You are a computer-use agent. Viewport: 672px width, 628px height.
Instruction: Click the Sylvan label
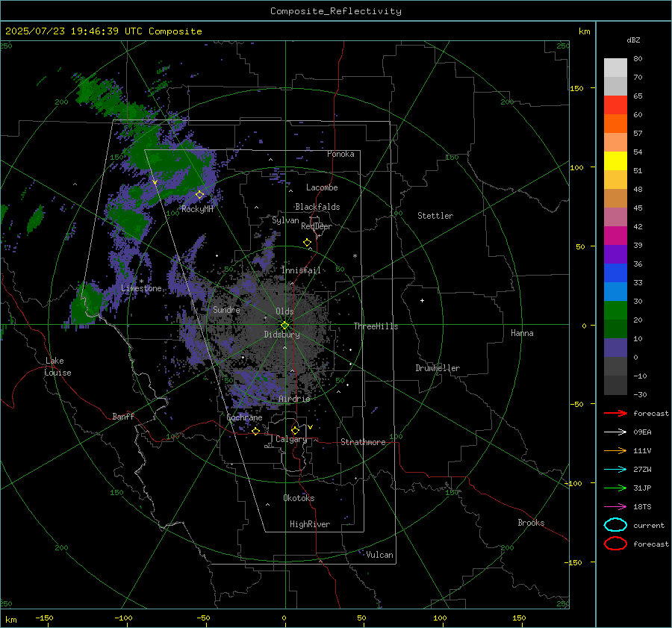pyautogui.click(x=285, y=220)
